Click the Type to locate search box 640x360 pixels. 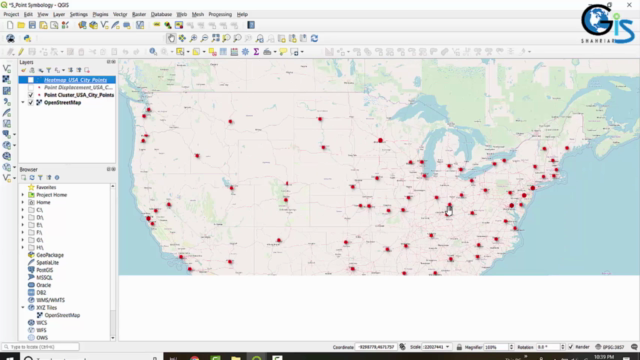(x=40, y=347)
